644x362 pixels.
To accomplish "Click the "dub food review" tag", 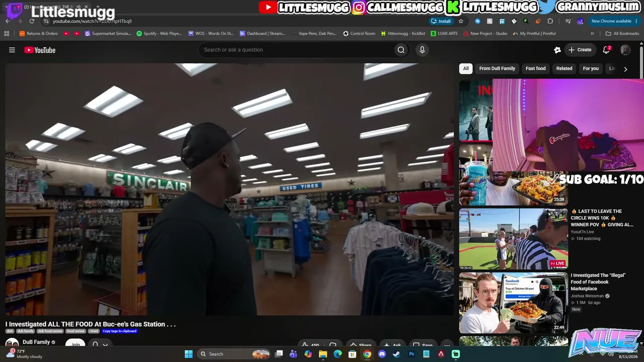I will 50,331.
